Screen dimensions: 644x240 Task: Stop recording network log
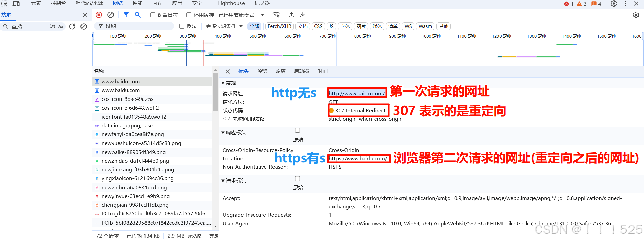click(x=99, y=15)
